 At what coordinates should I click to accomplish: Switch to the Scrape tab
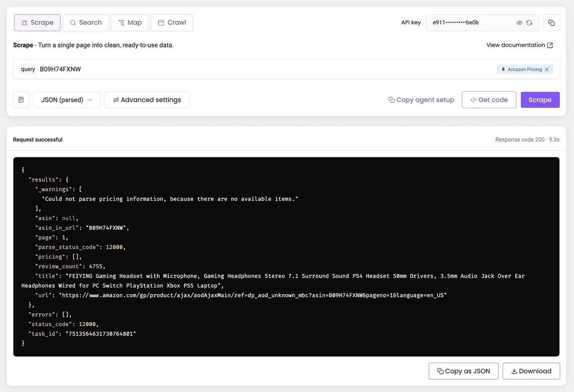(x=37, y=22)
